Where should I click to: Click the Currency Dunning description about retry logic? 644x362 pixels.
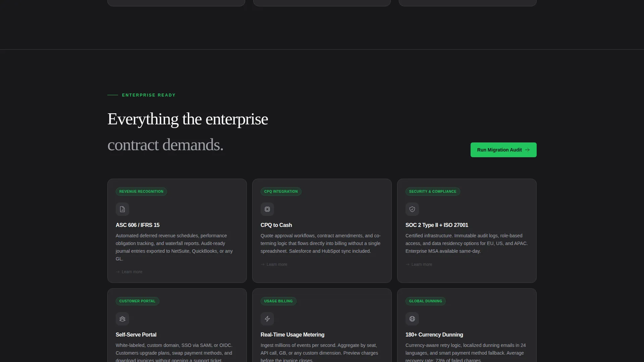(466, 352)
